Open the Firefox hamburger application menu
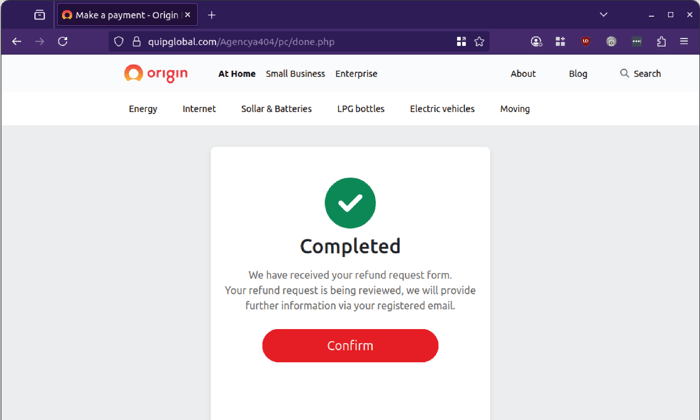The image size is (700, 420). point(684,41)
